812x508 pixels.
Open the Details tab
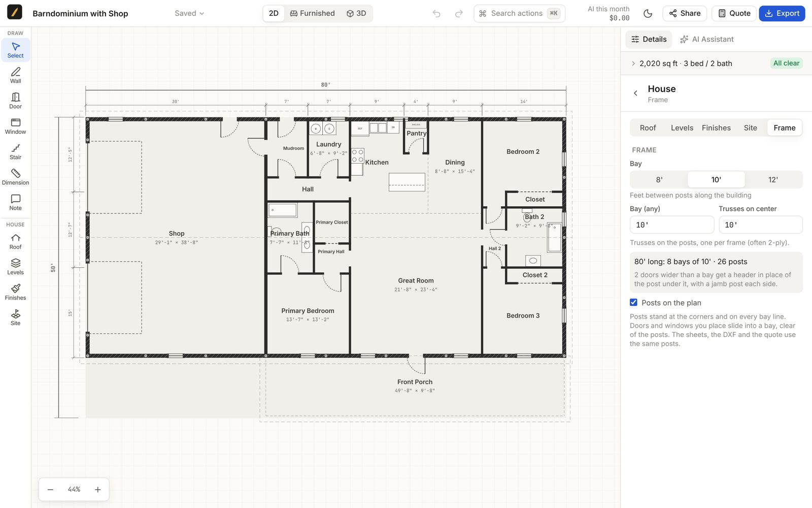[649, 39]
